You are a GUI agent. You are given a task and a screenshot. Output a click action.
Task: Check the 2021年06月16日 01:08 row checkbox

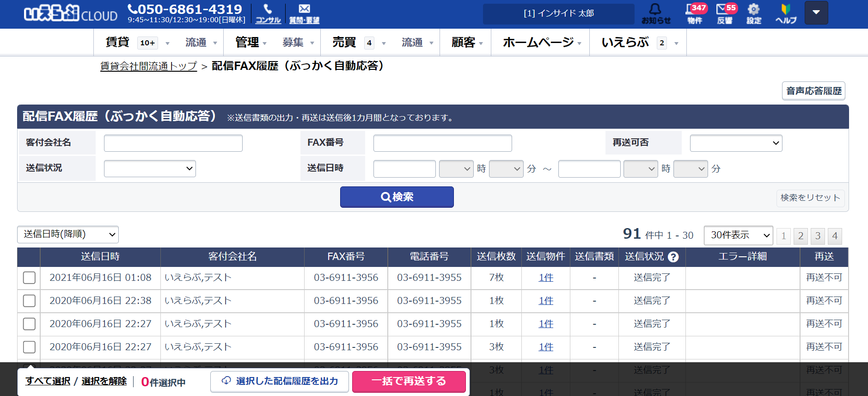click(29, 278)
